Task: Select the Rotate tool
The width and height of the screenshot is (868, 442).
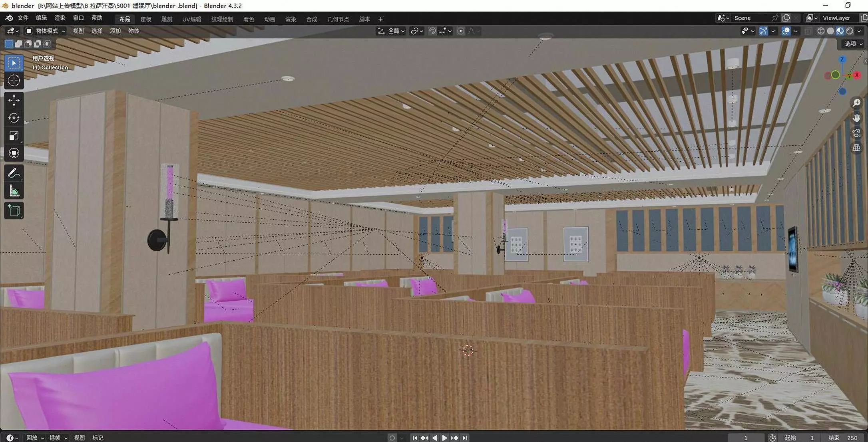Action: (14, 118)
